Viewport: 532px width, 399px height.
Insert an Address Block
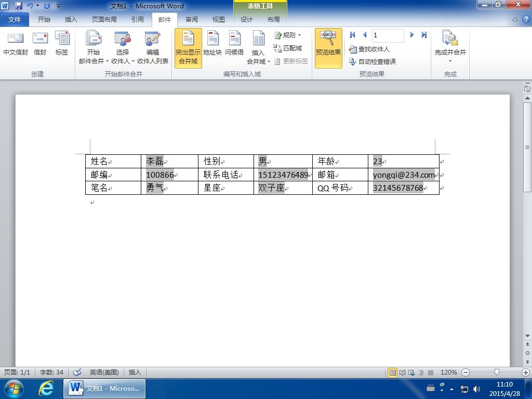click(x=212, y=44)
